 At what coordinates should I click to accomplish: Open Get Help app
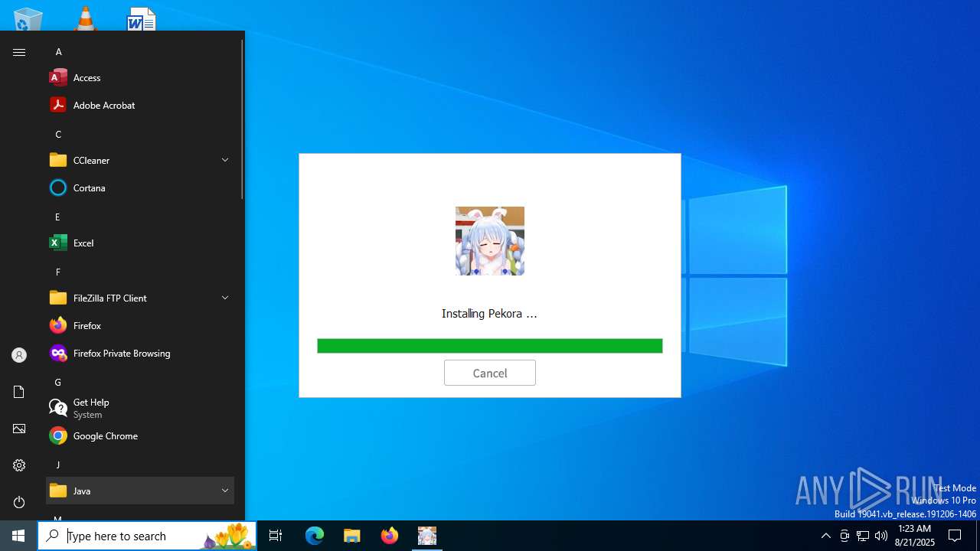(x=140, y=408)
